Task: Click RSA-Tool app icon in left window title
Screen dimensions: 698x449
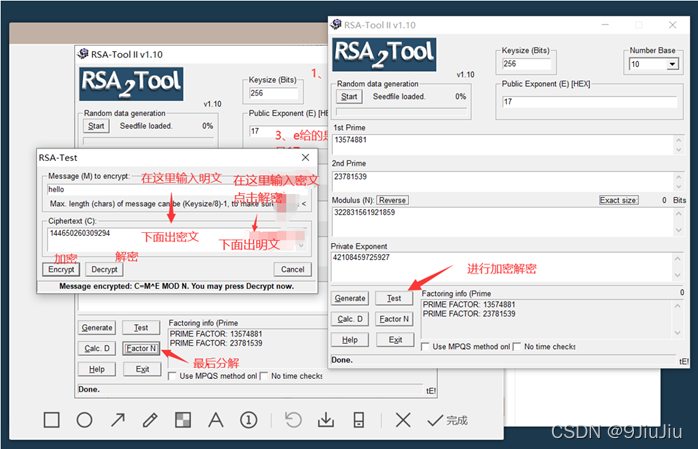Action: (x=83, y=54)
